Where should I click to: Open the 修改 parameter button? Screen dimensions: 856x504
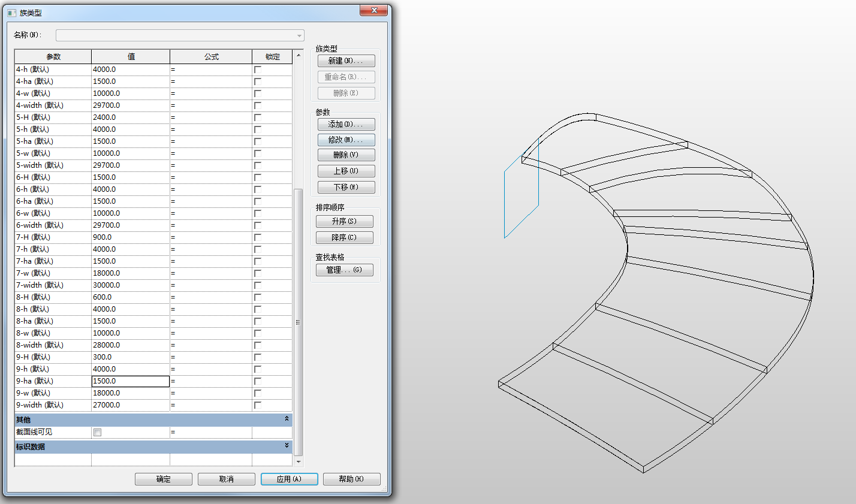coord(346,140)
